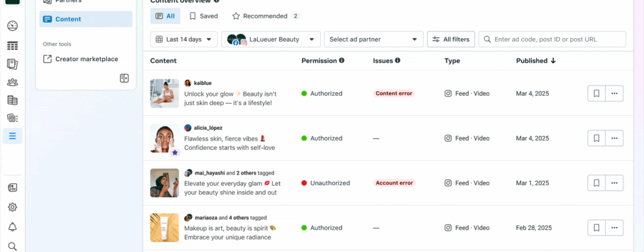Click the search magnifier in sidebar
The width and height of the screenshot is (644, 252).
(x=12, y=246)
